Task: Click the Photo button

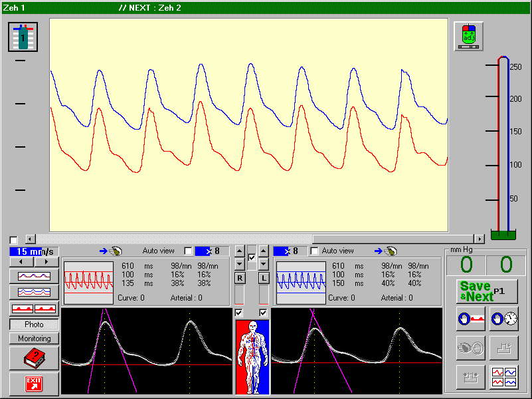Action: coord(34,325)
